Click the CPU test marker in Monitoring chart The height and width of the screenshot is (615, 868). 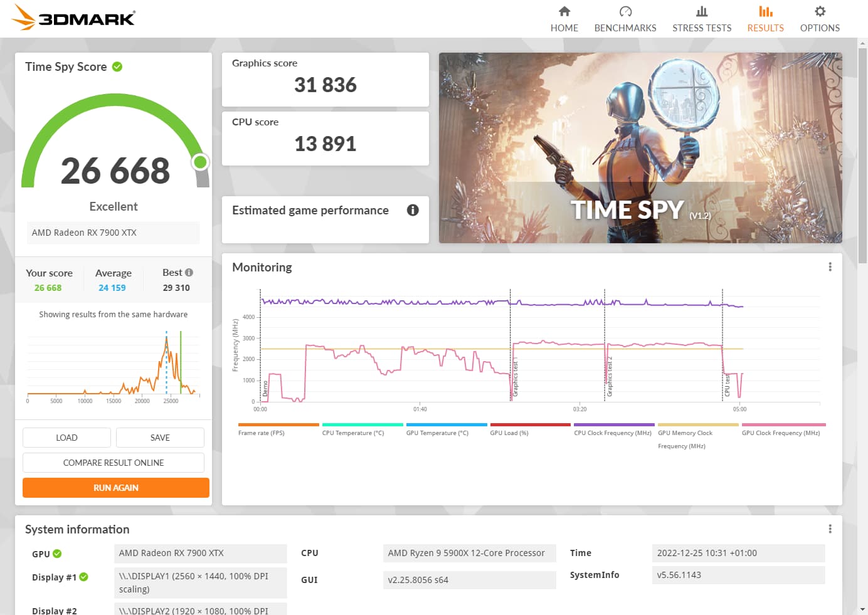[x=727, y=386]
